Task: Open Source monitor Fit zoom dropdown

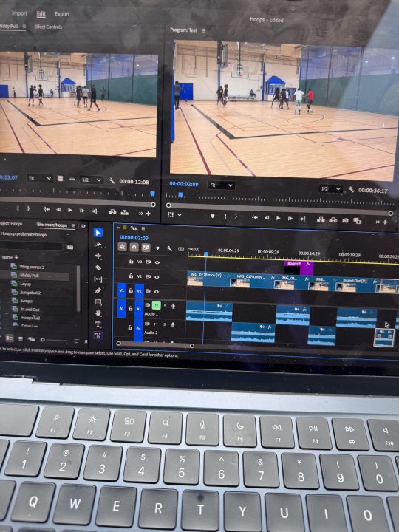Action: coord(40,178)
